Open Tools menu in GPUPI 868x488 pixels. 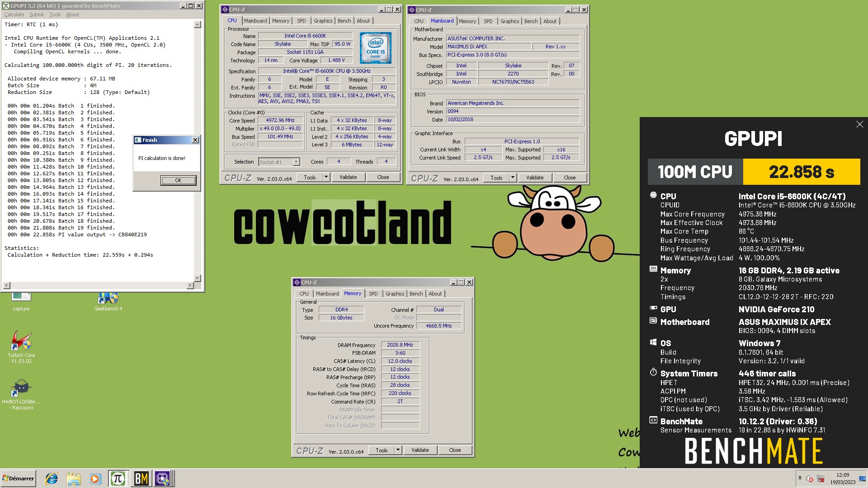55,14
